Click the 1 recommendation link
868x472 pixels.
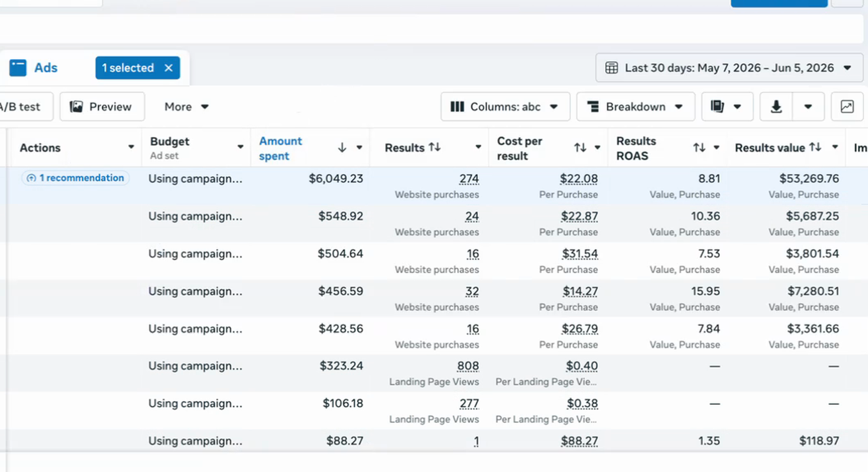click(x=75, y=178)
